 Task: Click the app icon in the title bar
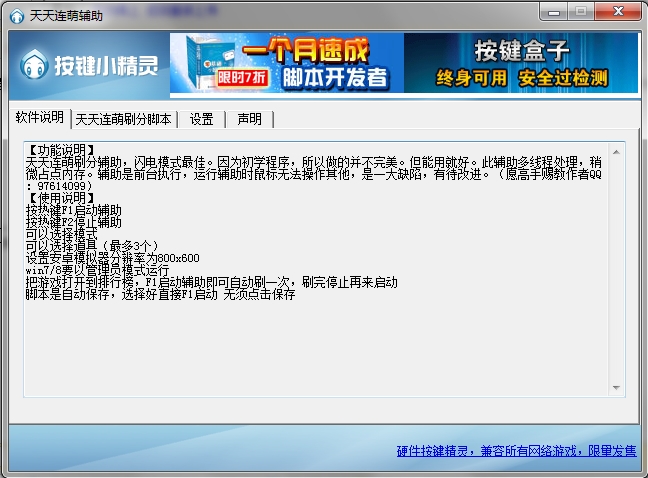(17, 17)
